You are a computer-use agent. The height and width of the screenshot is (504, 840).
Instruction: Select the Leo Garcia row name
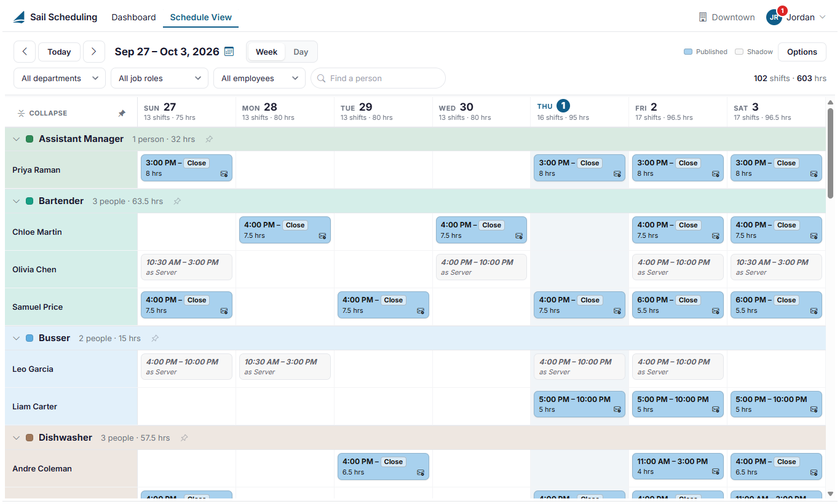click(33, 369)
